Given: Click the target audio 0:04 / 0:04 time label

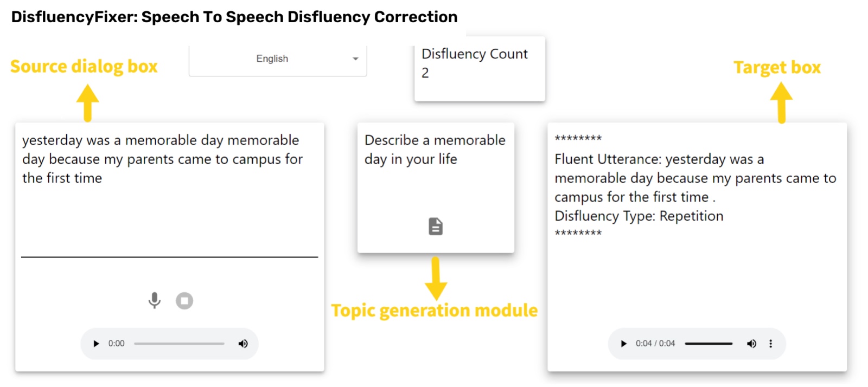Looking at the screenshot, I should click(655, 344).
